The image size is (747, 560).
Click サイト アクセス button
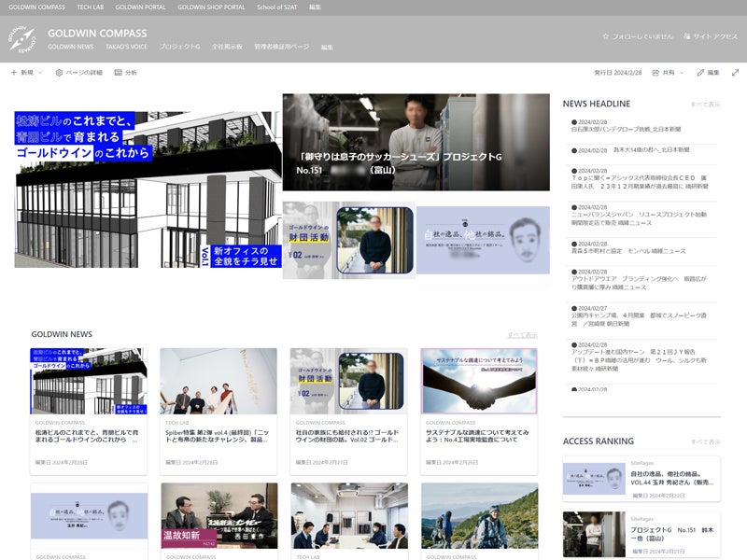711,36
